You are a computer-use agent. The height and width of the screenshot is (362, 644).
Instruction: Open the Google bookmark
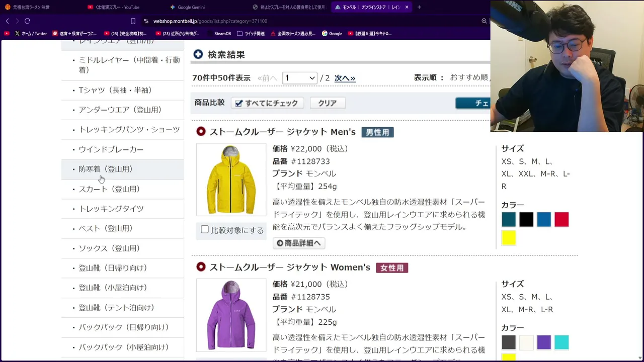click(332, 34)
